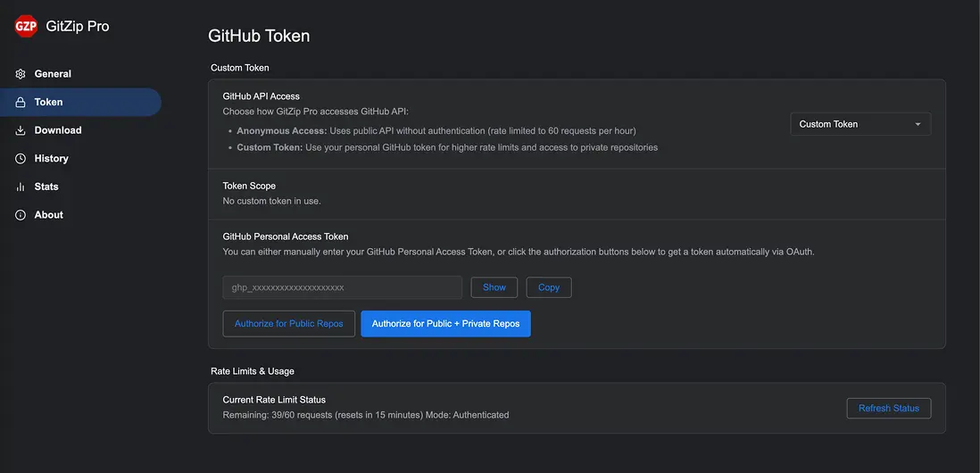980x473 pixels.
Task: Click the access mode dropdown arrow
Action: pyautogui.click(x=918, y=124)
